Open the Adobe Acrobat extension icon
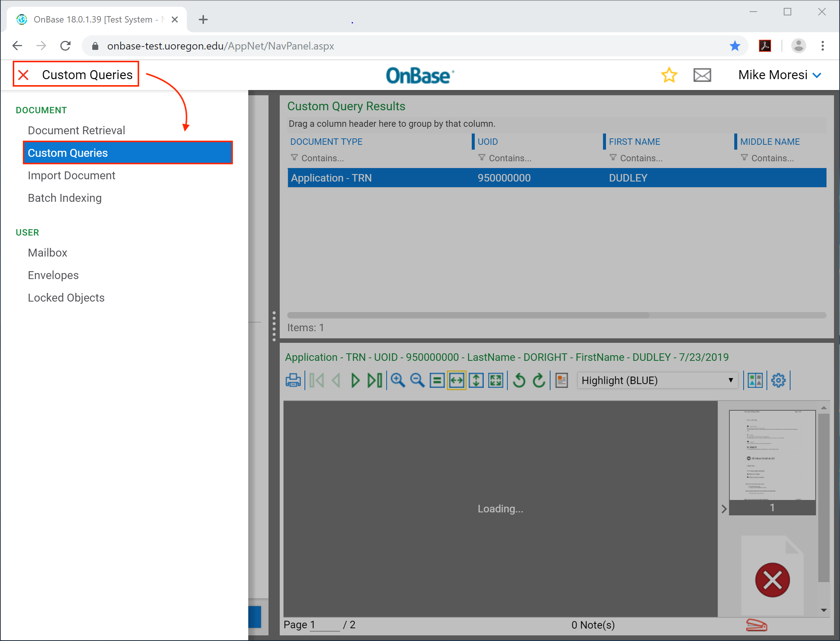Screen dimensions: 840x641 [765, 46]
